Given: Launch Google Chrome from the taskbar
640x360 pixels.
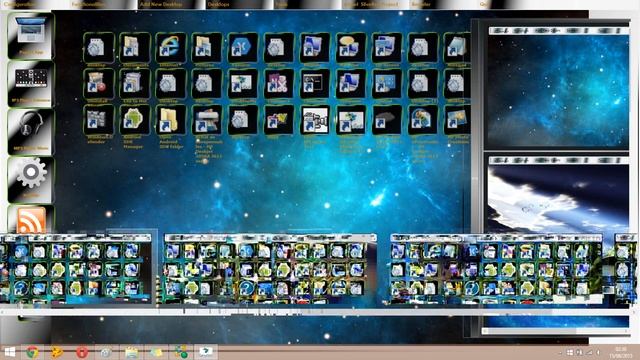Looking at the screenshot, I should pyautogui.click(x=32, y=352).
